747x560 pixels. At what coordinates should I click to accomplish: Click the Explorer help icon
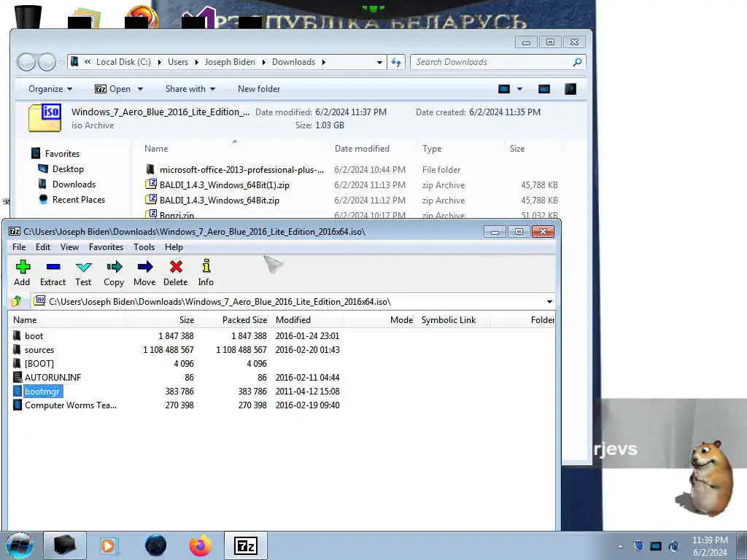click(570, 89)
